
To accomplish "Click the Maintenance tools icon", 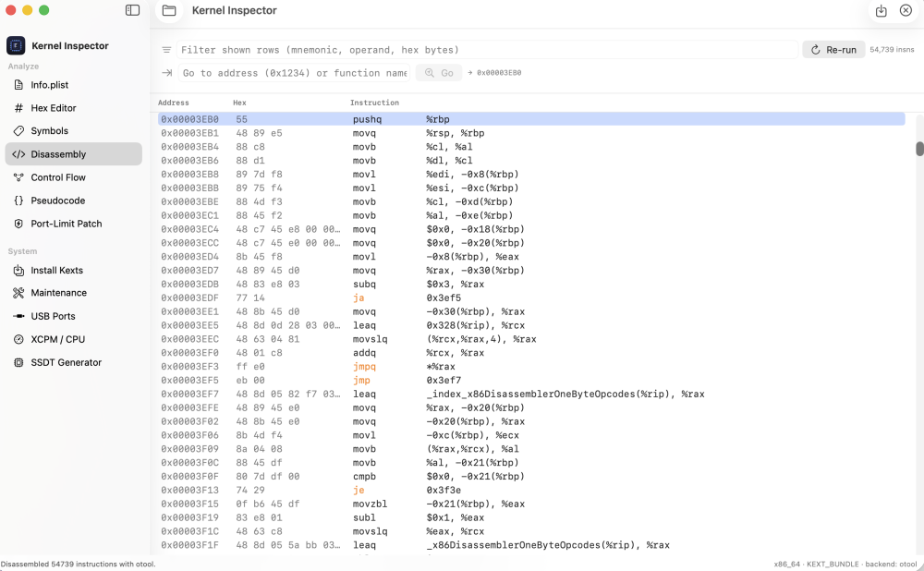I will (18, 293).
